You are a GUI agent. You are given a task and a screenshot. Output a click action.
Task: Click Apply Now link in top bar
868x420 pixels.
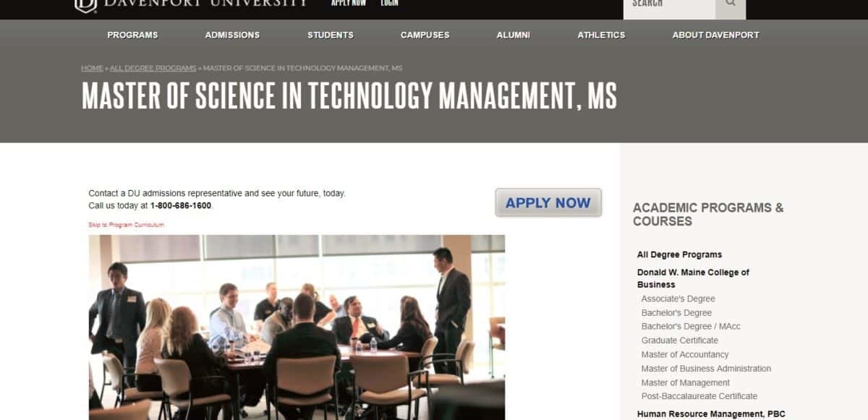pos(349,3)
